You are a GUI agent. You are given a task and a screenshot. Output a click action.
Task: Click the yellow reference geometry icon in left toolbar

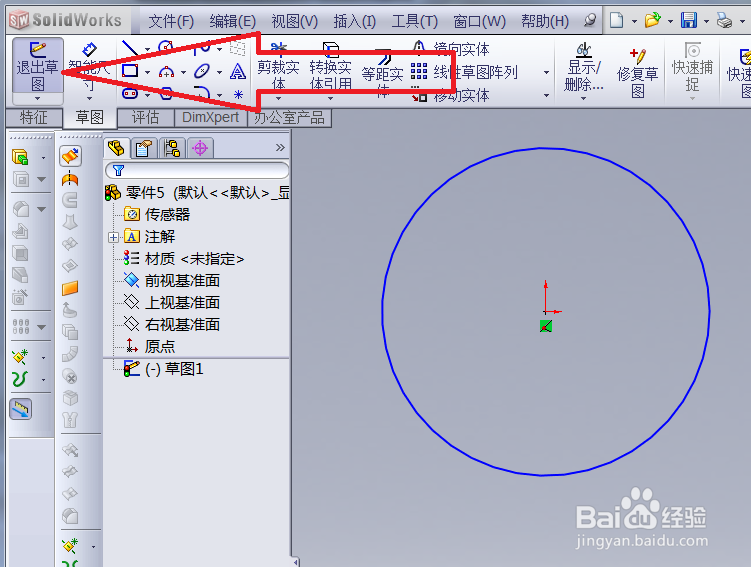[20, 357]
